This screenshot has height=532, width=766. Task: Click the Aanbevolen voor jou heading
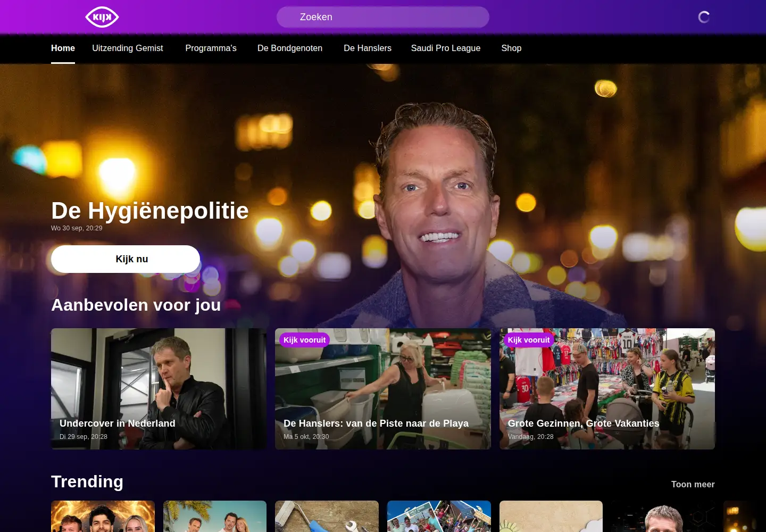pos(136,305)
